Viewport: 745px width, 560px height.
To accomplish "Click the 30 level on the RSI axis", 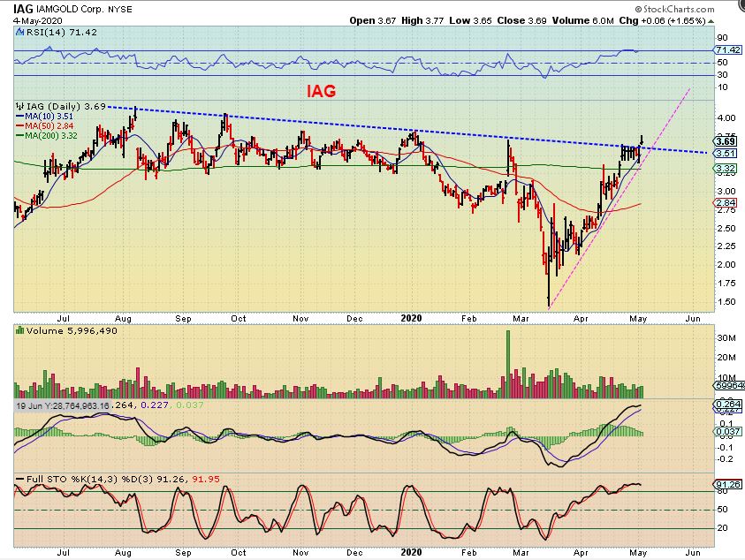I will 722,74.
